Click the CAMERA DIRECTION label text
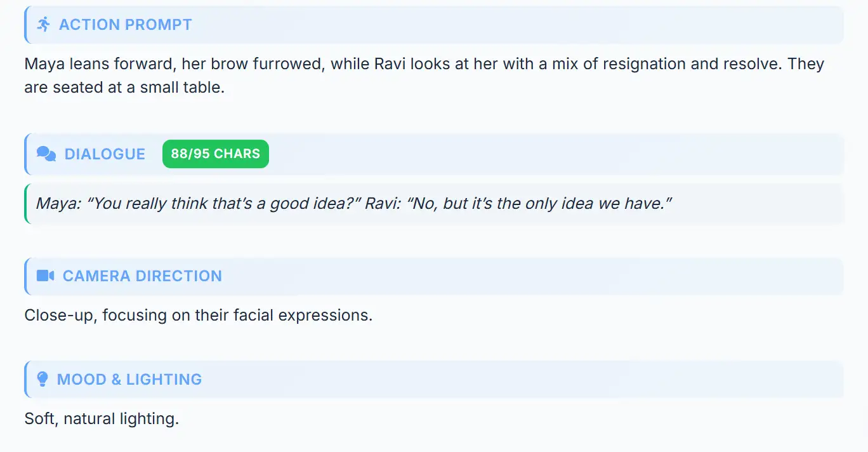This screenshot has width=868, height=452. coord(142,276)
